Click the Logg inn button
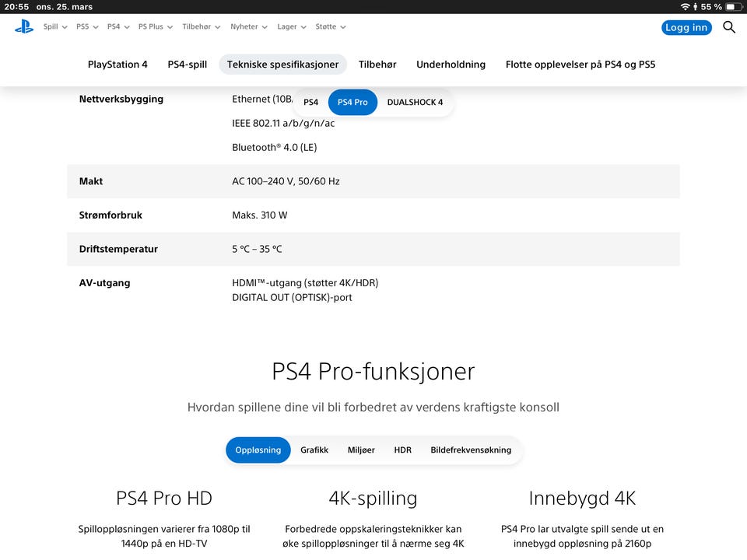Image resolution: width=747 pixels, height=560 pixels. point(686,28)
